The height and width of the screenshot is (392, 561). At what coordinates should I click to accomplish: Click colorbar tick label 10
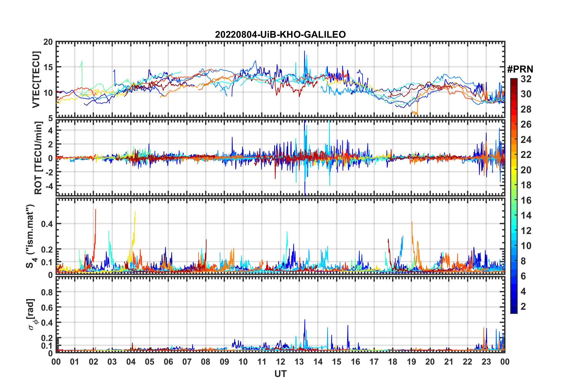point(526,246)
